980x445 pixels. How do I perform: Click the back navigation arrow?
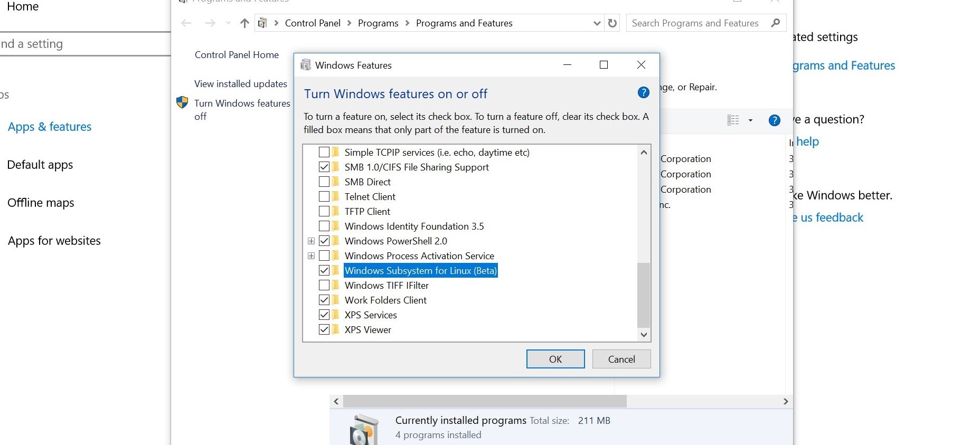(x=186, y=23)
